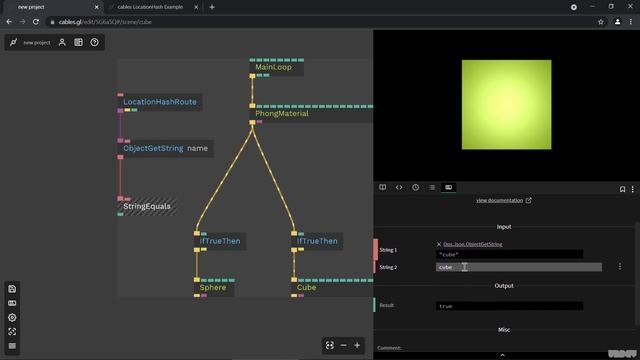Viewport: 640px width, 360px height.
Task: Select the Sphere op node
Action: tap(214, 288)
